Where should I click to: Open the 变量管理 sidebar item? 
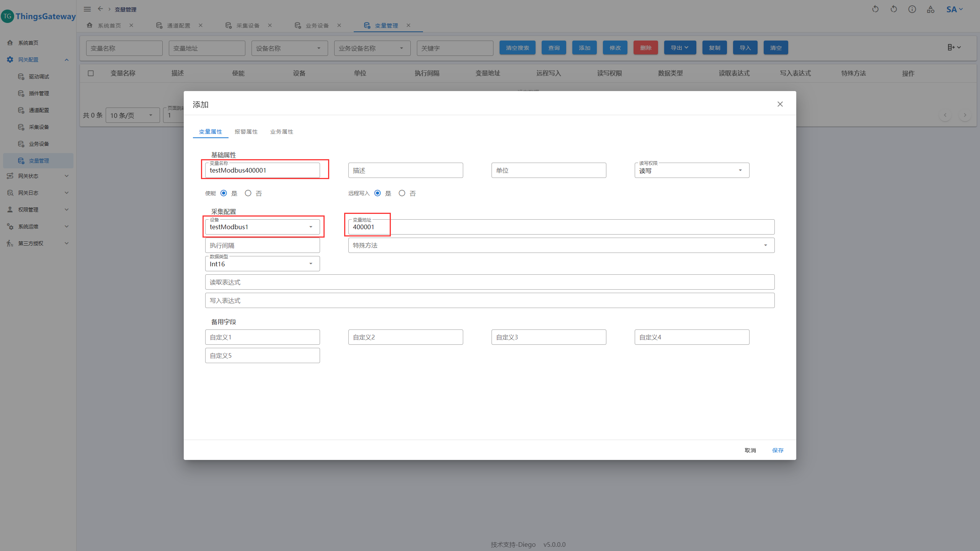coord(38,161)
